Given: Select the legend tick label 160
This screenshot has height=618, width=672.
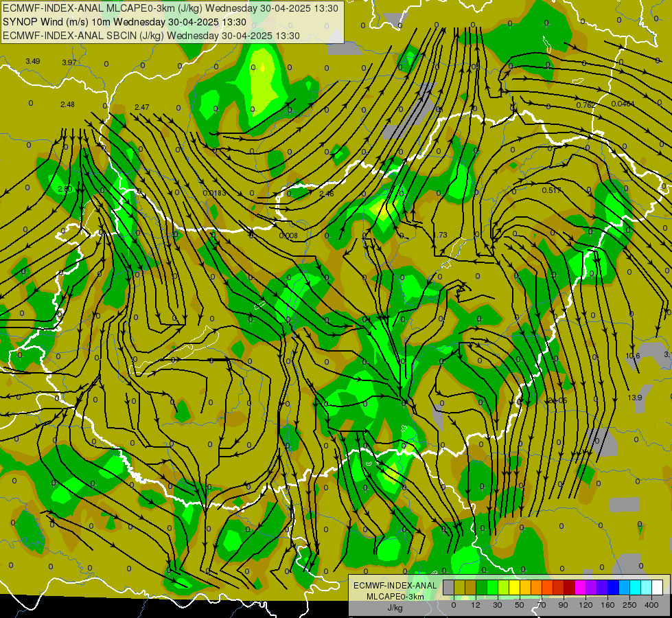Looking at the screenshot, I should point(607,605).
